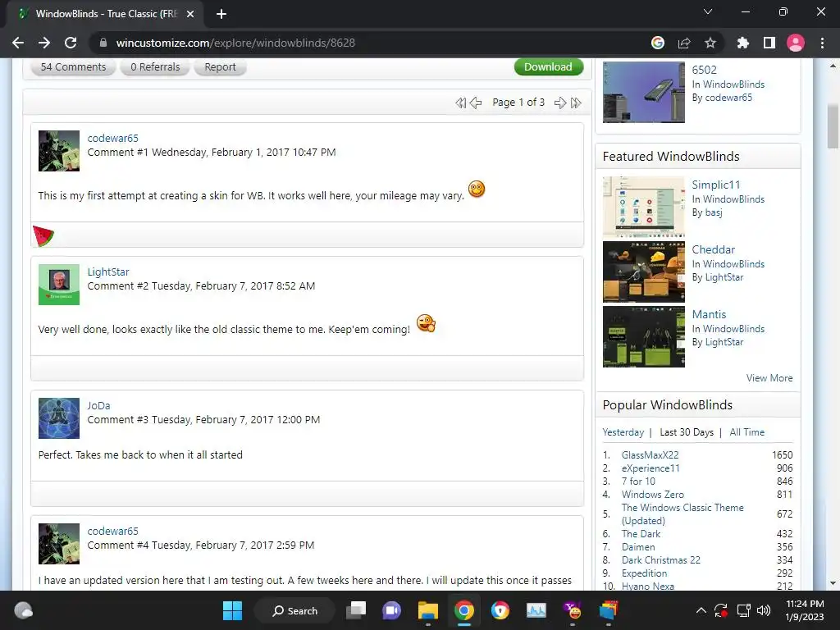Open the Mantis featured skin link
The height and width of the screenshot is (630, 840).
[709, 314]
